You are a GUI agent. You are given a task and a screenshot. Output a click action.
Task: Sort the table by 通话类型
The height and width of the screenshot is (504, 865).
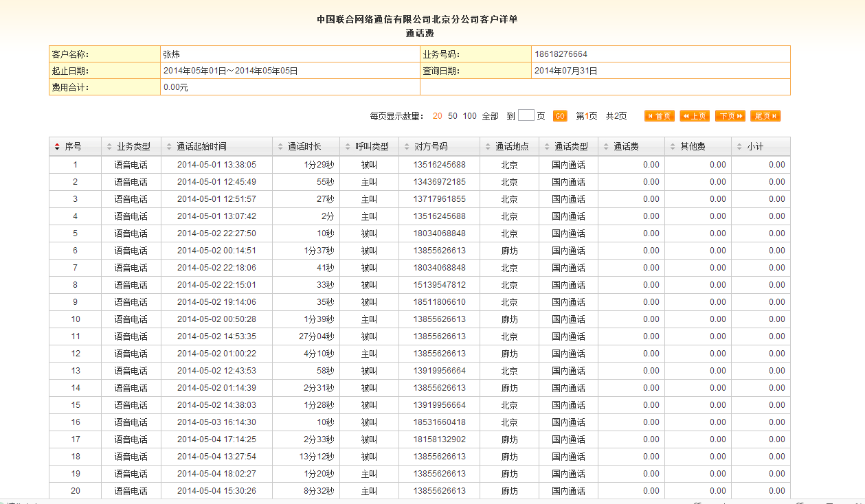570,147
